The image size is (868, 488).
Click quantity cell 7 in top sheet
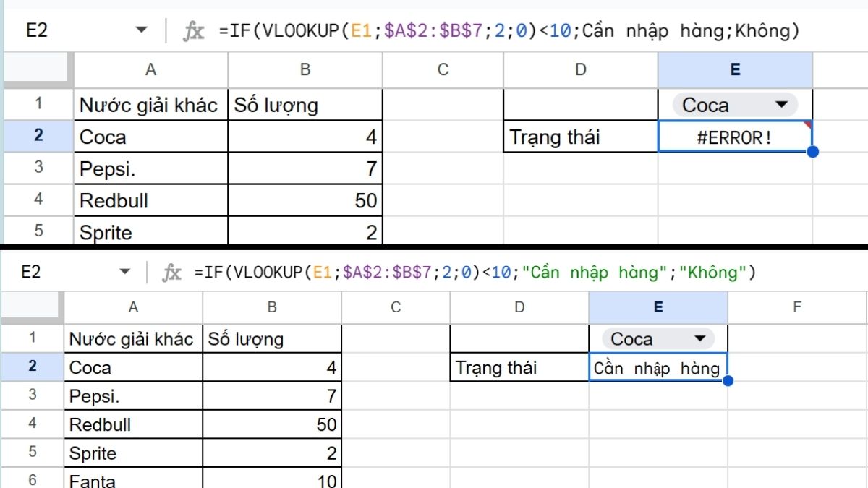click(x=305, y=168)
